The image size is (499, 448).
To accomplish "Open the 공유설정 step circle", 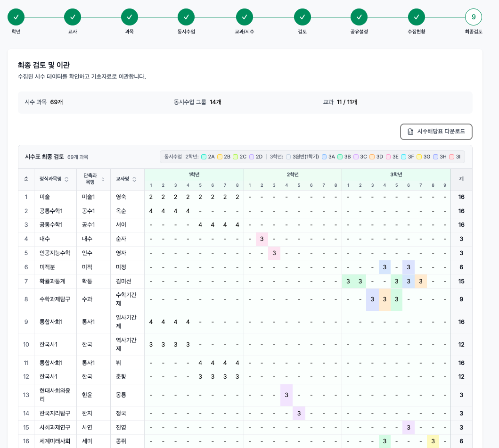I will (x=359, y=17).
